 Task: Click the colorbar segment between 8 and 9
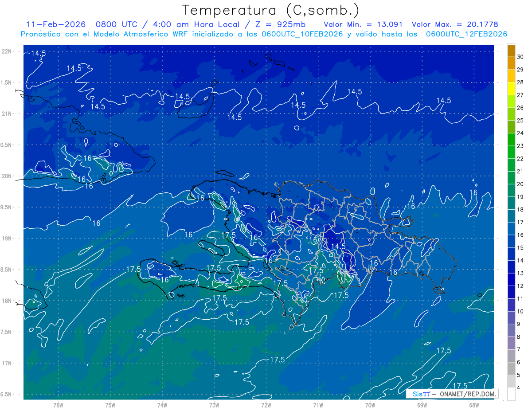[511, 331]
